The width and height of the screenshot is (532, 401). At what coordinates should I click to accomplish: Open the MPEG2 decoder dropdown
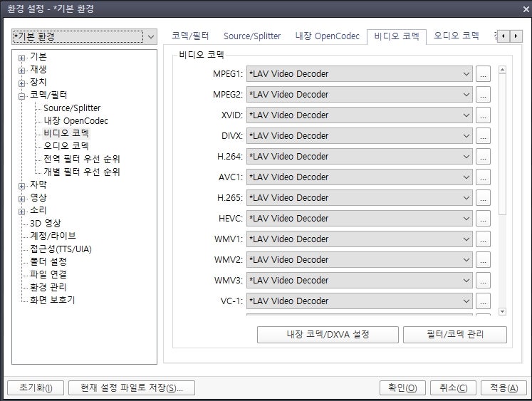tap(360, 94)
